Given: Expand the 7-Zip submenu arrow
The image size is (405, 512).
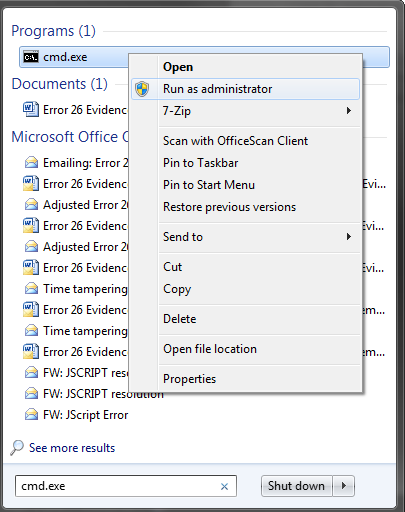Looking at the screenshot, I should pyautogui.click(x=349, y=111).
